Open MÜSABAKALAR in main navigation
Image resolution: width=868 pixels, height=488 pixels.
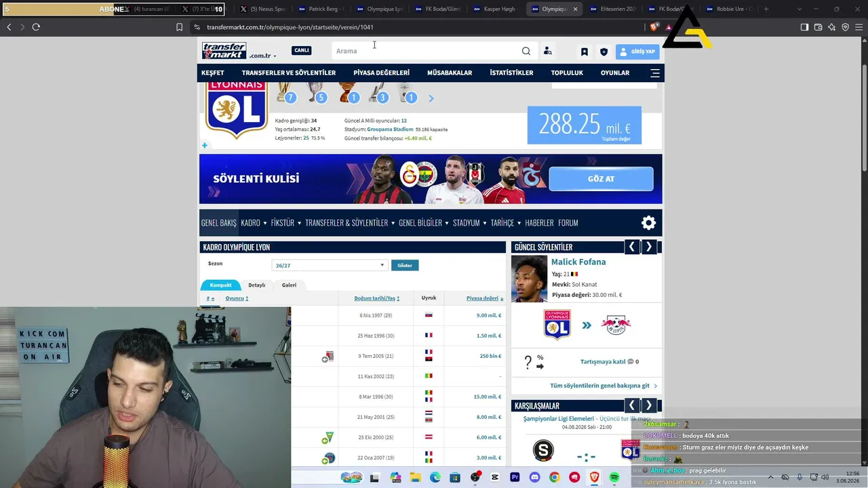450,73
